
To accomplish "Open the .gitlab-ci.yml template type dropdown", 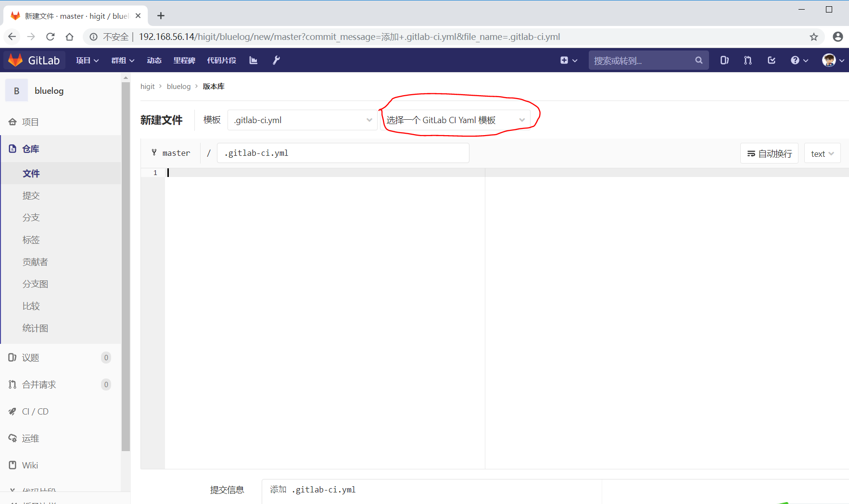I will [303, 120].
